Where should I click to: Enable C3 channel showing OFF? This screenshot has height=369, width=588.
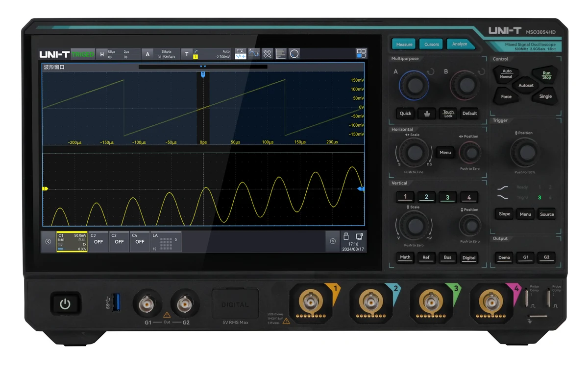tap(119, 242)
